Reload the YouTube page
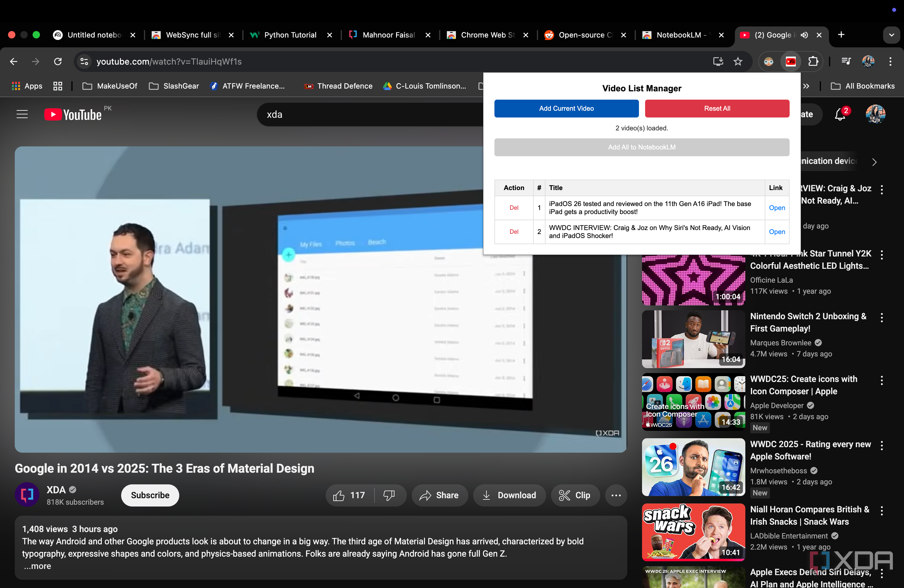Viewport: 904px width, 588px height. point(58,61)
